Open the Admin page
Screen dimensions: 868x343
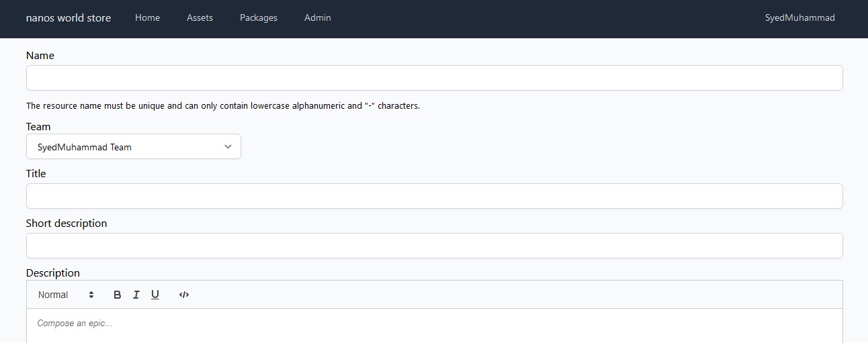click(x=317, y=18)
